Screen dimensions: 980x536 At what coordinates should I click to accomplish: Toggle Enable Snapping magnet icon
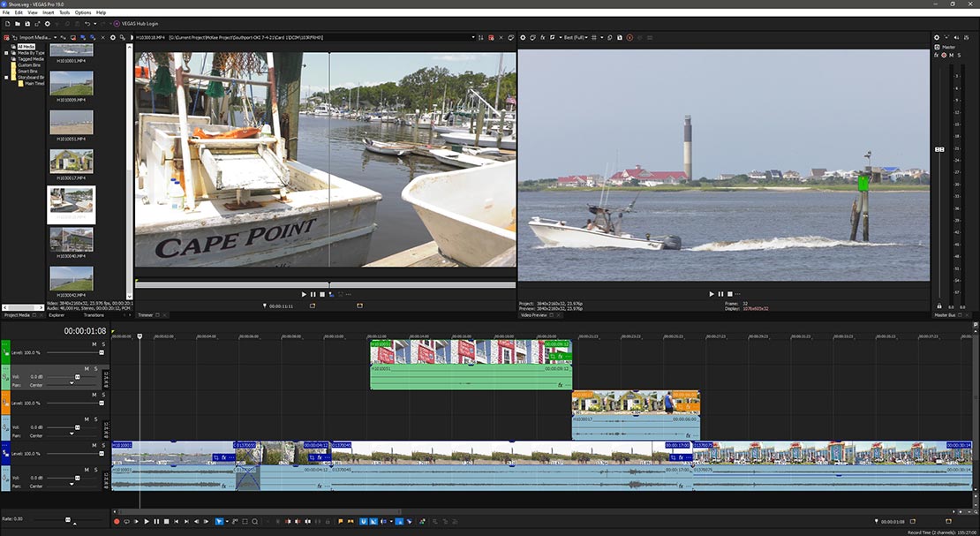click(x=363, y=521)
